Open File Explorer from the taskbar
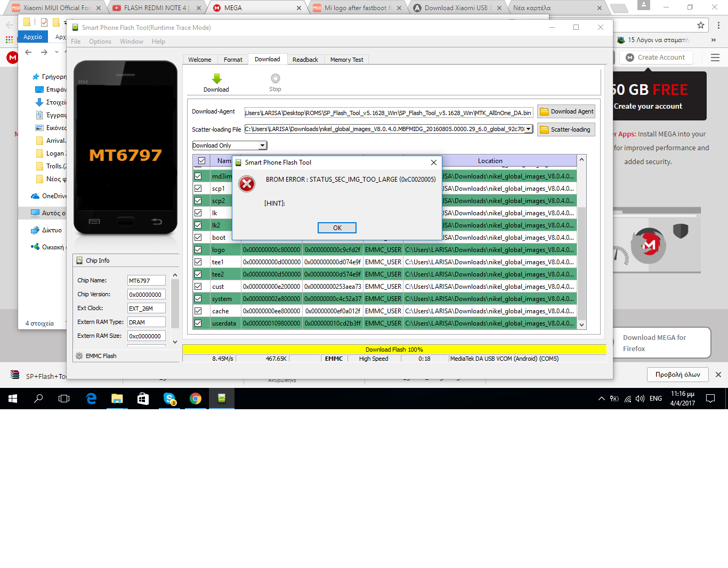Image resolution: width=728 pixels, height=568 pixels. pyautogui.click(x=117, y=399)
